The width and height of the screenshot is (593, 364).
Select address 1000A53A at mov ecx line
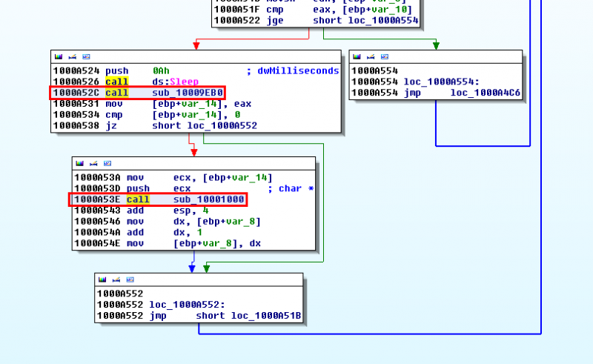(x=96, y=177)
